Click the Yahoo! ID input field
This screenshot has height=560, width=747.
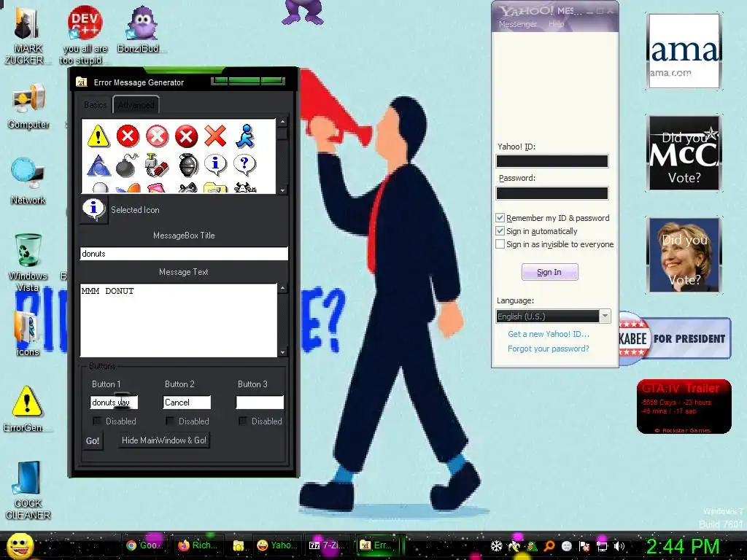[x=552, y=161]
